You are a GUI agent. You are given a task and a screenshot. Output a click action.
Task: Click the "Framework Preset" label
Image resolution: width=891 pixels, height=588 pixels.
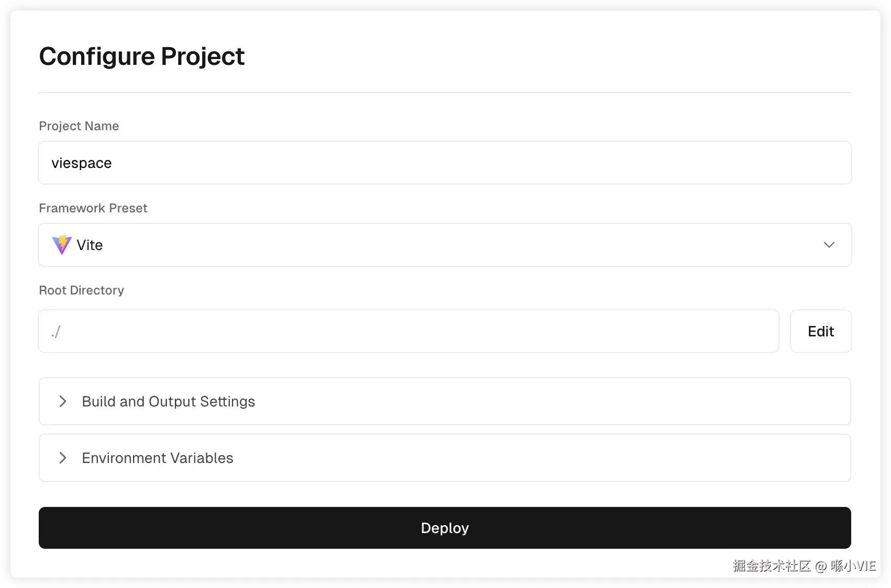coord(93,208)
